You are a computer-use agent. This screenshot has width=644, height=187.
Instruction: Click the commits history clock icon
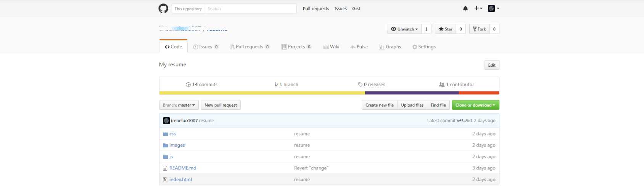pos(188,85)
